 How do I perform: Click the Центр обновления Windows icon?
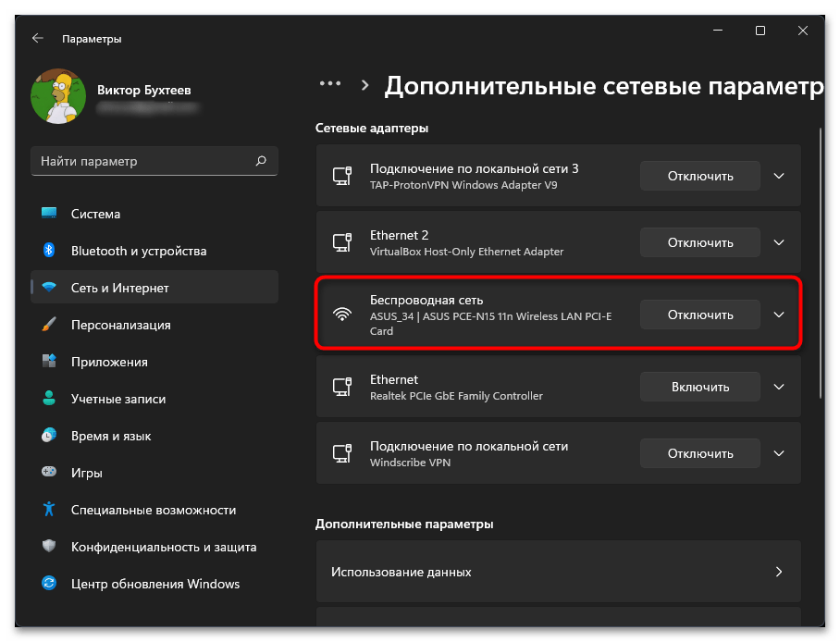[49, 583]
